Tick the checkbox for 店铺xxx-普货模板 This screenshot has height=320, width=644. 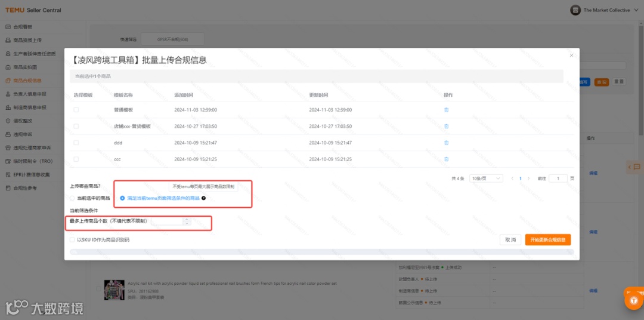click(76, 127)
